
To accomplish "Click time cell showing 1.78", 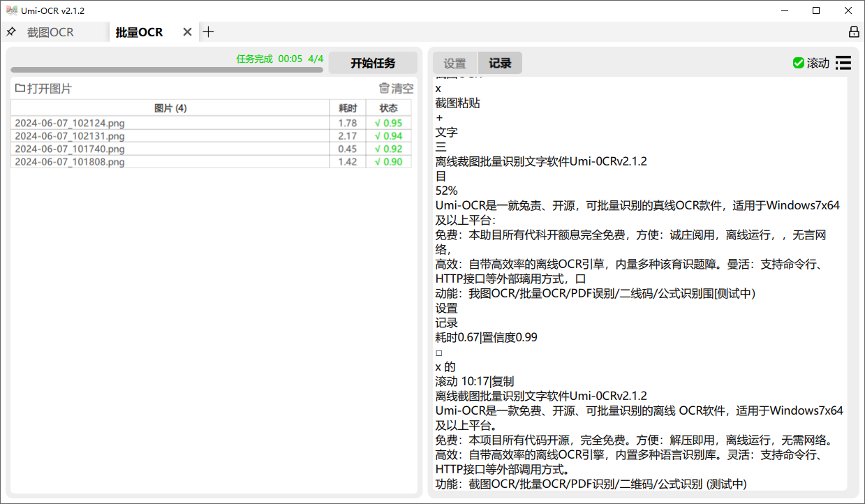I will point(348,123).
